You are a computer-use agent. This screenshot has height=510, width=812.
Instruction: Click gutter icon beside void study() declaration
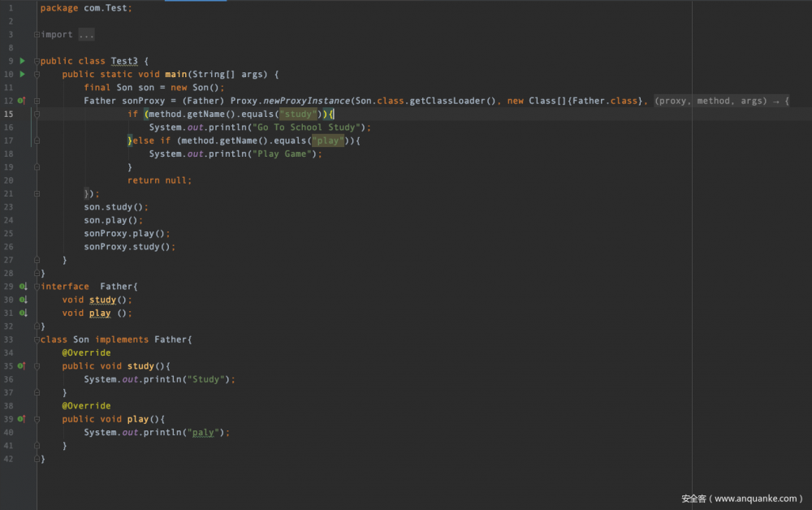click(22, 299)
